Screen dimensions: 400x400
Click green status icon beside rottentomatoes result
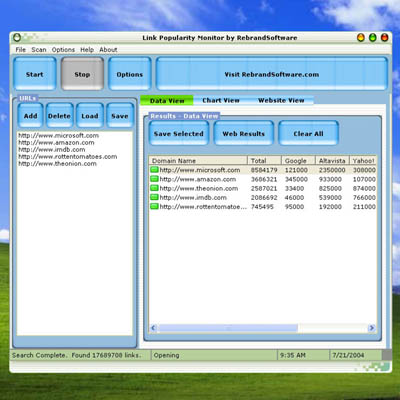click(154, 206)
